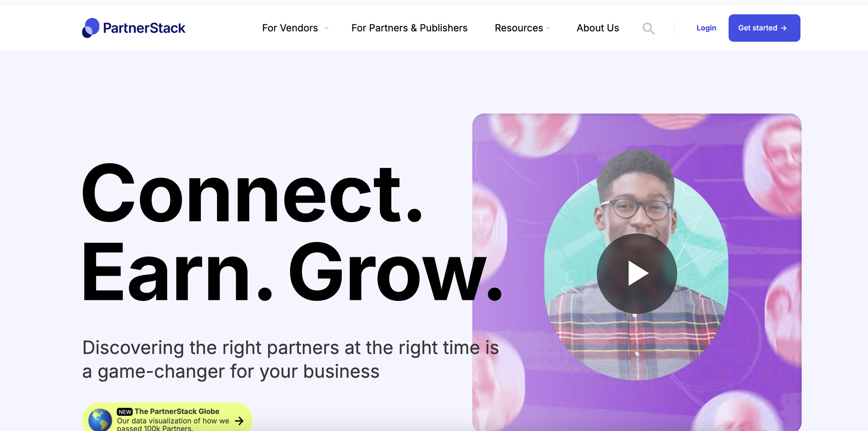Play the hero video
868x431 pixels.
[637, 273]
